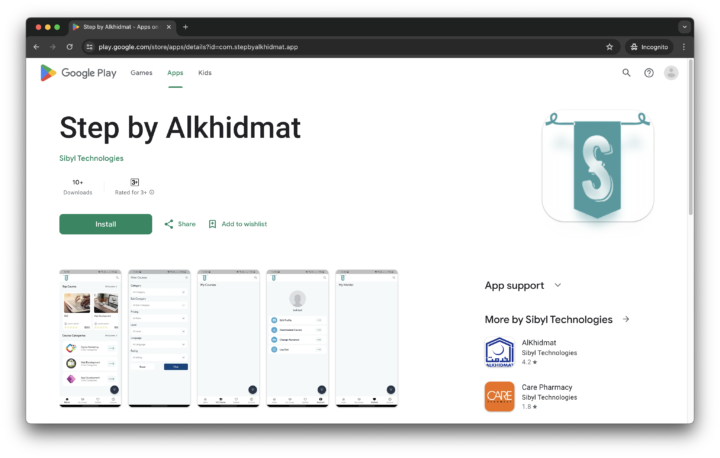Open the AlKhidmat app icon

500,352
